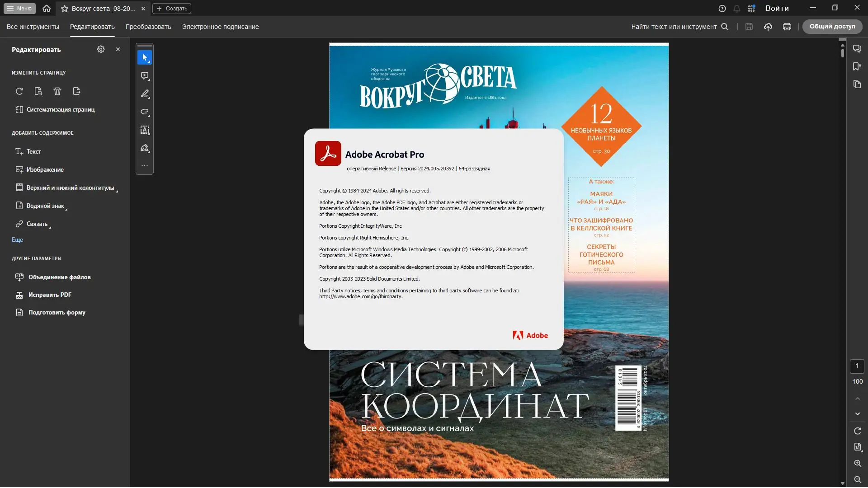Click the Общий доступ button

(832, 27)
